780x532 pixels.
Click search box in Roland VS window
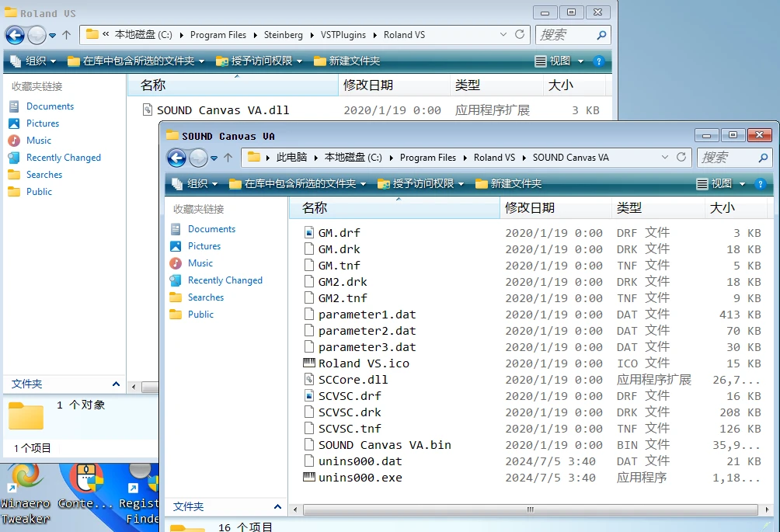(573, 35)
